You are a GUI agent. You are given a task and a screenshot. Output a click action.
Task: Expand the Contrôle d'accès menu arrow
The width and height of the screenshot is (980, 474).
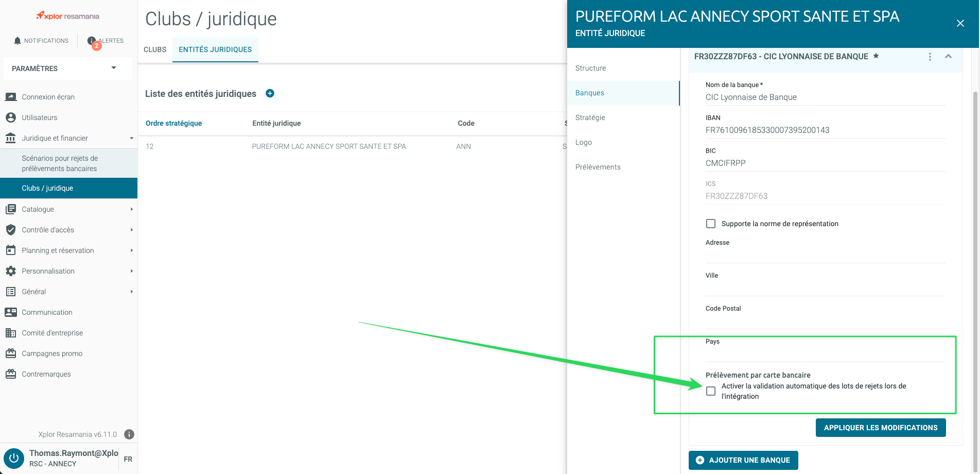click(x=132, y=230)
